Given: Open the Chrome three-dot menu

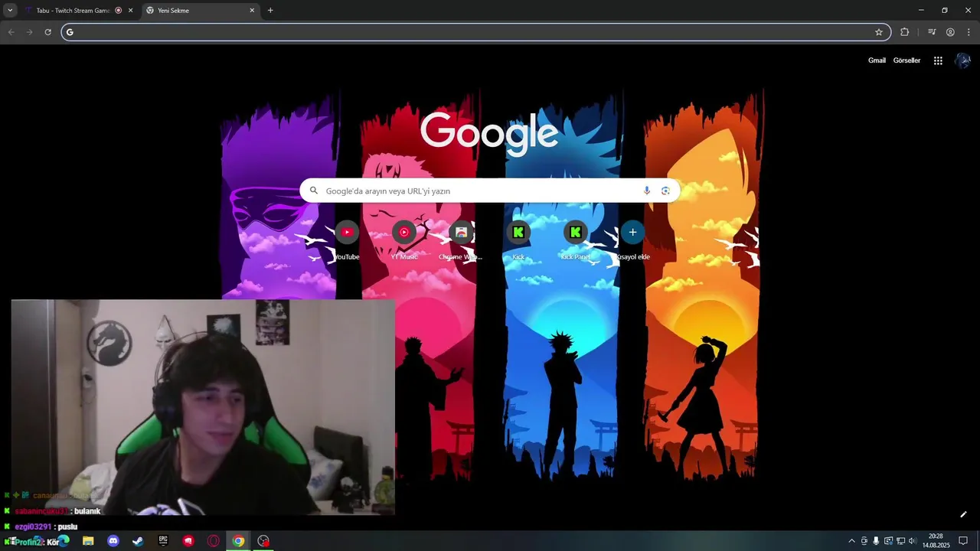Looking at the screenshot, I should [x=969, y=32].
